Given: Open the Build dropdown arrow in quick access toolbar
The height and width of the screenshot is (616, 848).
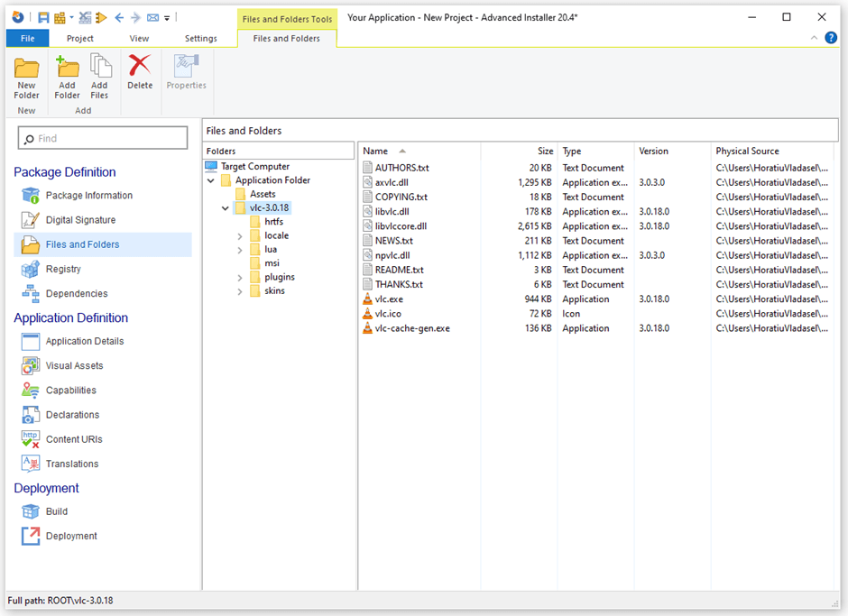Looking at the screenshot, I should coord(71,18).
